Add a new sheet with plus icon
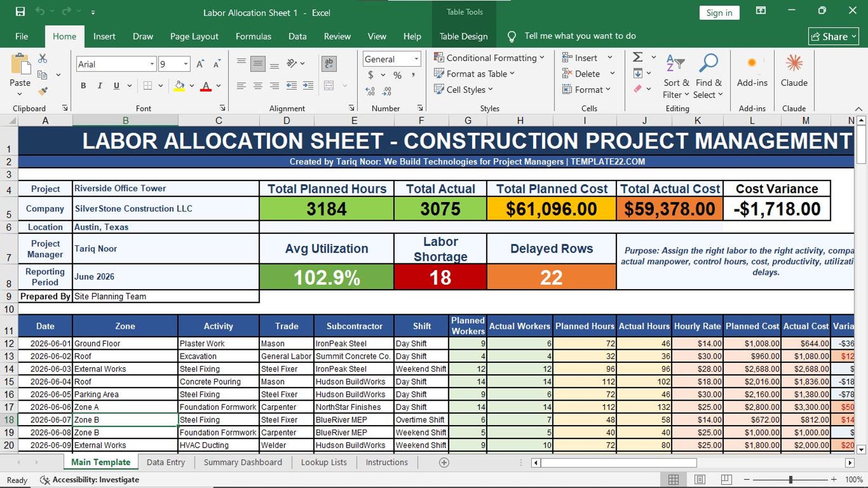The image size is (868, 488). pos(444,463)
